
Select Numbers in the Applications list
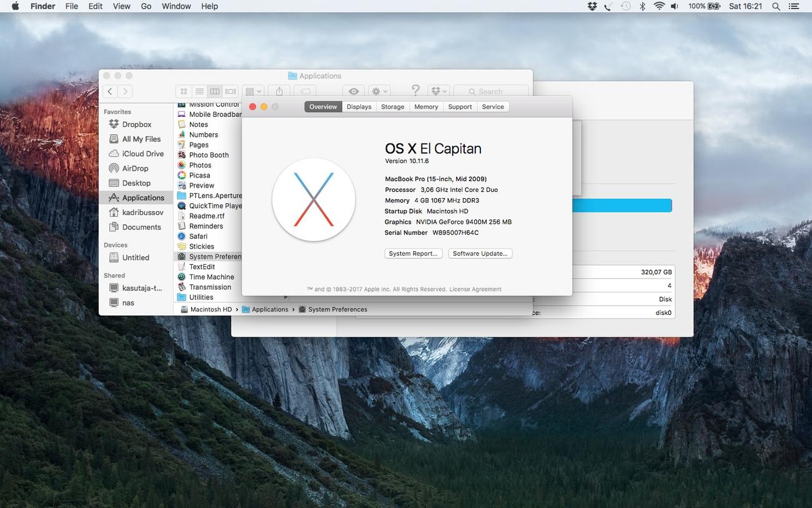point(204,134)
